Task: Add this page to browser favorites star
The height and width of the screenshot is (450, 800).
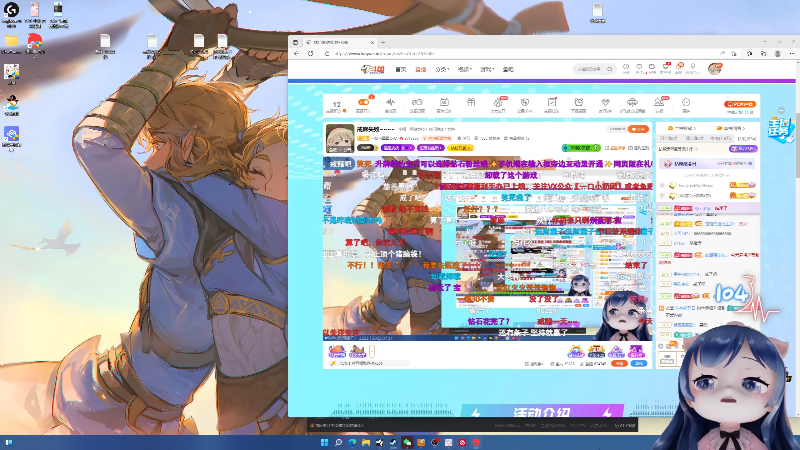Action: click(734, 54)
